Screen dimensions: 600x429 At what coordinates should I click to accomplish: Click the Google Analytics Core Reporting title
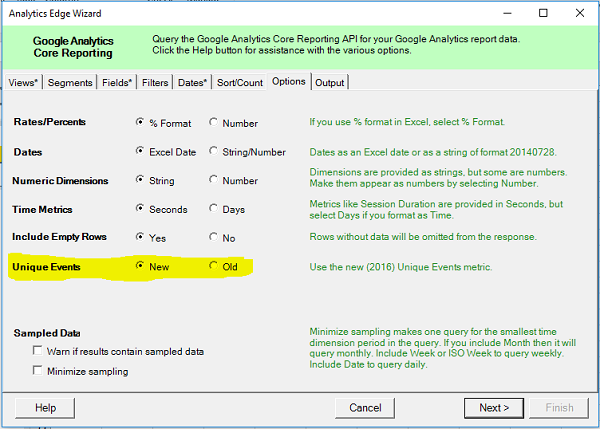pyautogui.click(x=73, y=47)
